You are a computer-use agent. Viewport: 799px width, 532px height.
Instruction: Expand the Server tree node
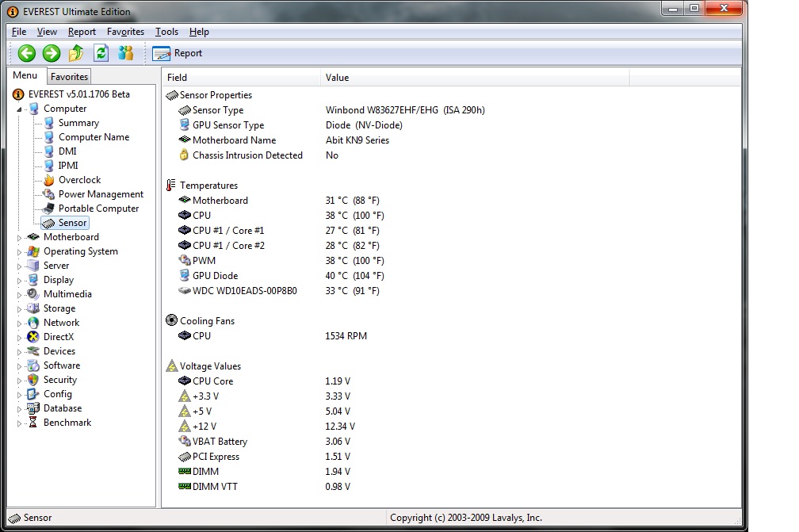(19, 266)
